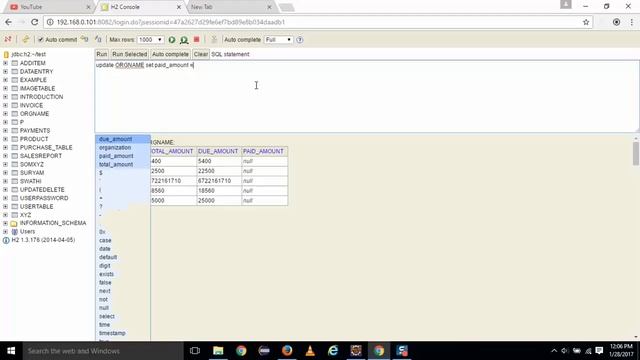Expand the ADDITEM table node

pyautogui.click(x=5, y=63)
